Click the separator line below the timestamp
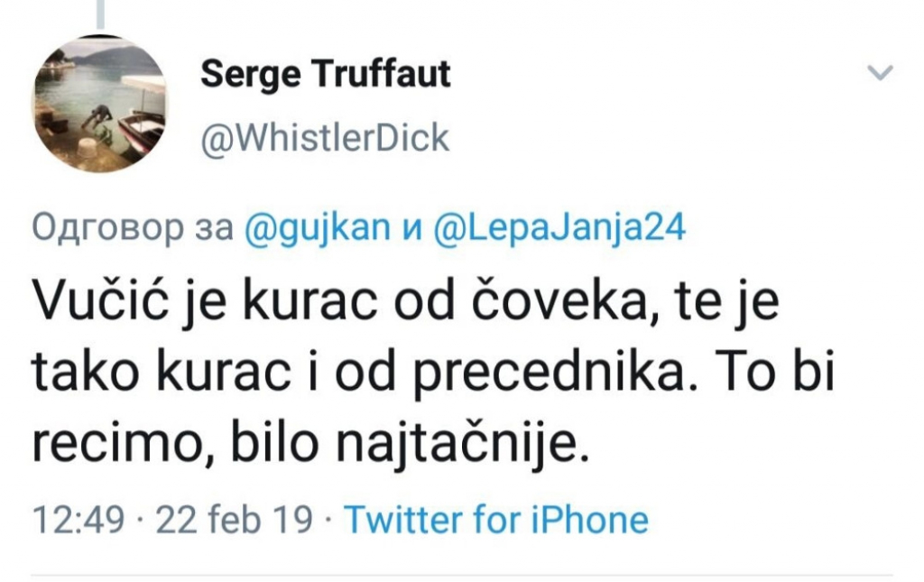 pyautogui.click(x=462, y=575)
